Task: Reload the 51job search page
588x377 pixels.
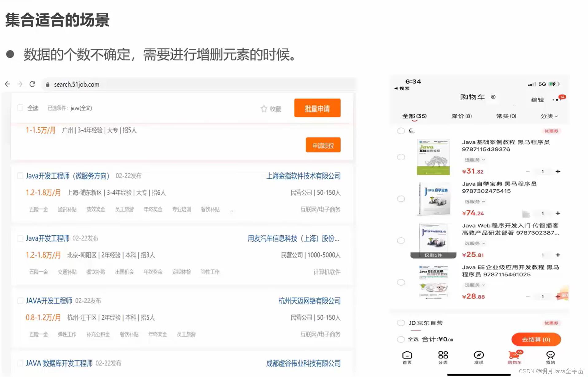Action: pyautogui.click(x=32, y=84)
